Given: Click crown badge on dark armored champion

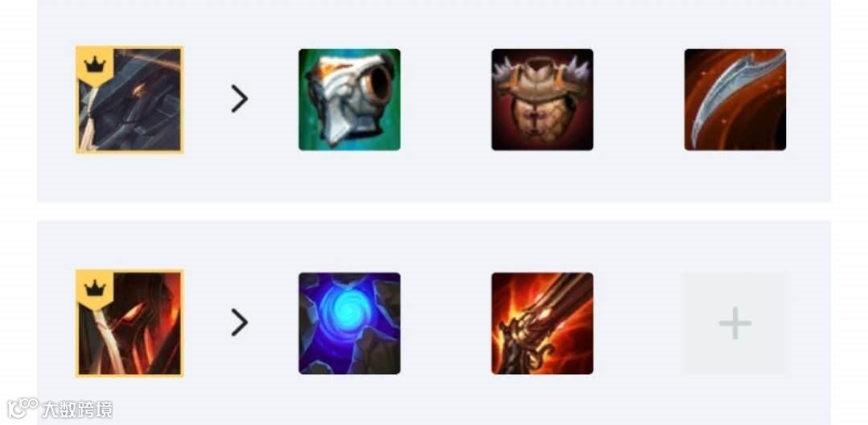Looking at the screenshot, I should coord(95,65).
